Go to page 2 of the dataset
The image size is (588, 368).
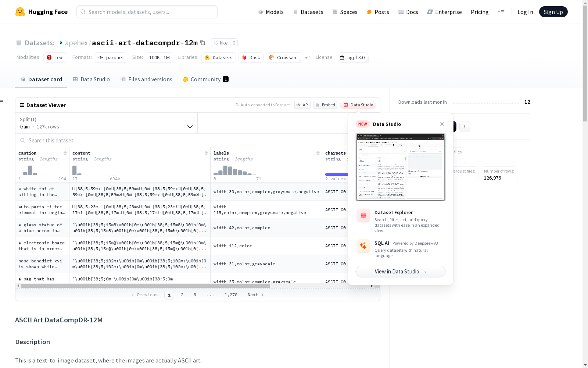coord(182,295)
